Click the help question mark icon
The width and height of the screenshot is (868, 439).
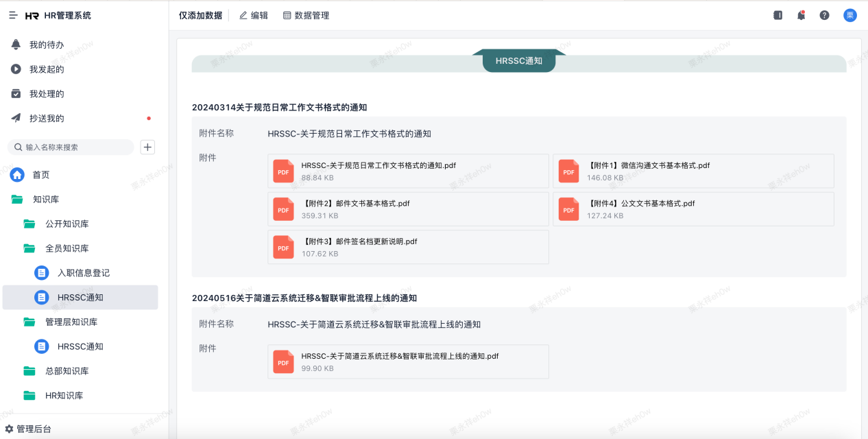[825, 15]
